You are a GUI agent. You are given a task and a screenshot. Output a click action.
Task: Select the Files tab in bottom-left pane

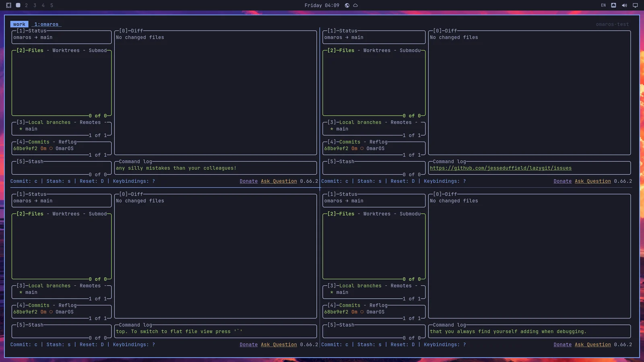36,214
